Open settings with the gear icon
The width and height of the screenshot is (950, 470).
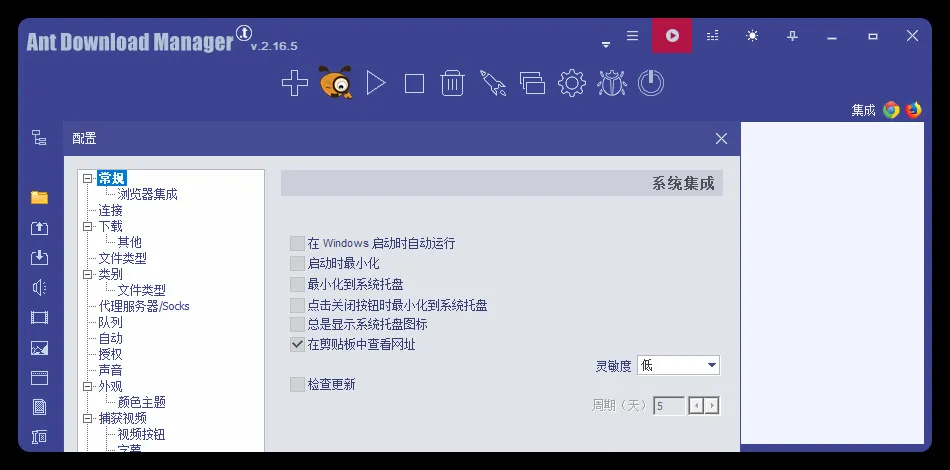click(x=571, y=83)
